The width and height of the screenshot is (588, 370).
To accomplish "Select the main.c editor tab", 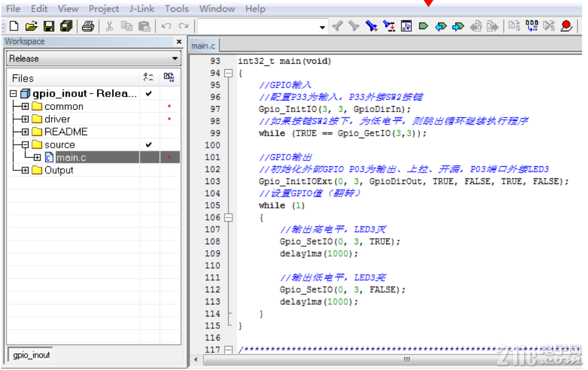I will click(203, 46).
